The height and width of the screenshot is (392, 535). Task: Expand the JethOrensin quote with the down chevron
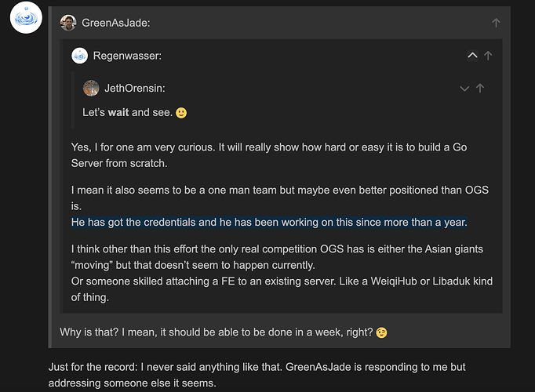(464, 89)
